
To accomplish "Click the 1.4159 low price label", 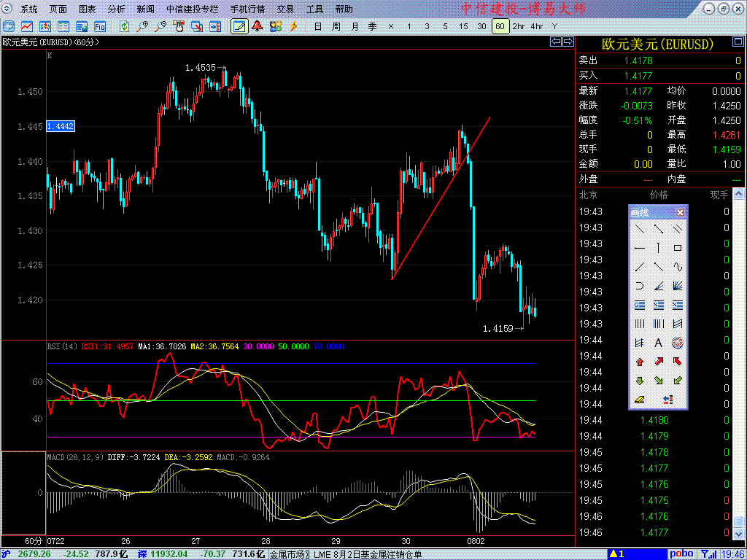I will [498, 329].
